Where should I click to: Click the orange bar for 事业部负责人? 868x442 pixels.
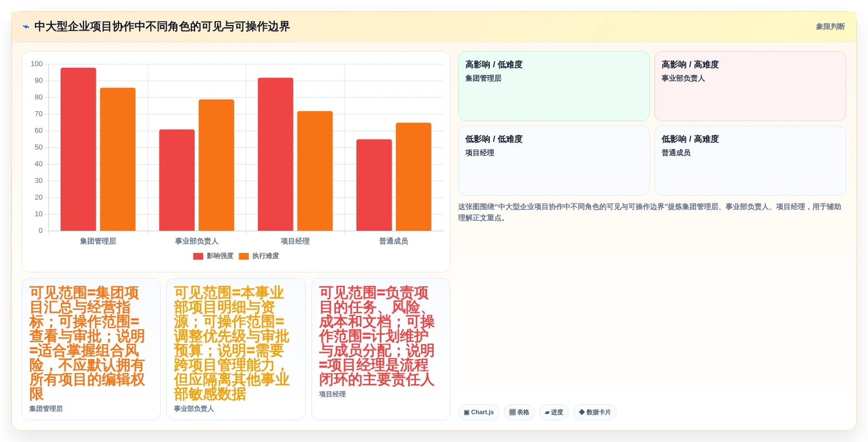(216, 165)
